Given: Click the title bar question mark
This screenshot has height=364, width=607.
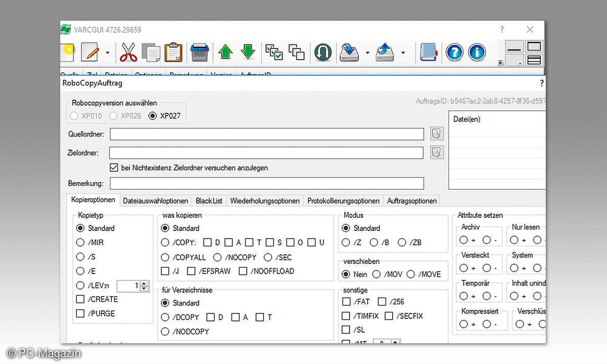Looking at the screenshot, I should [x=502, y=30].
